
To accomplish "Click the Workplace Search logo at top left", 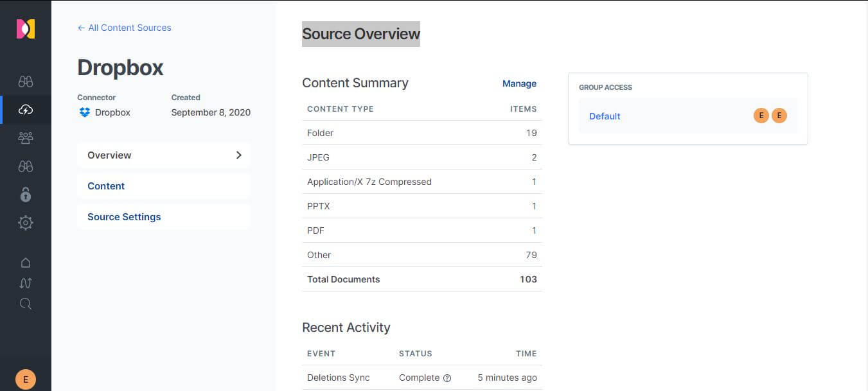I will pyautogui.click(x=25, y=28).
